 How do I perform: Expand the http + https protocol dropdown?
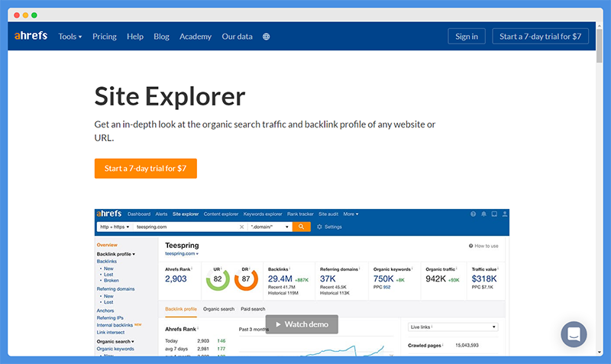(x=115, y=227)
